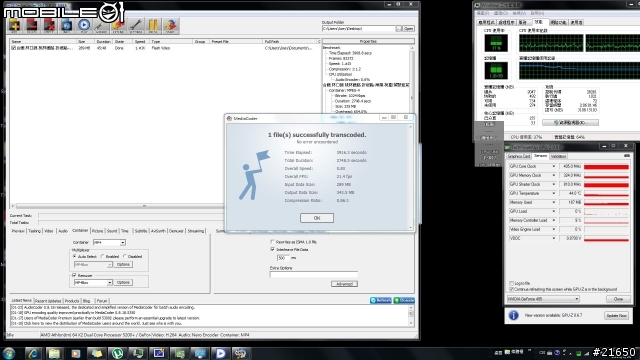Open the green uTorrent taskbar icon
640x360 pixels.
(117, 353)
